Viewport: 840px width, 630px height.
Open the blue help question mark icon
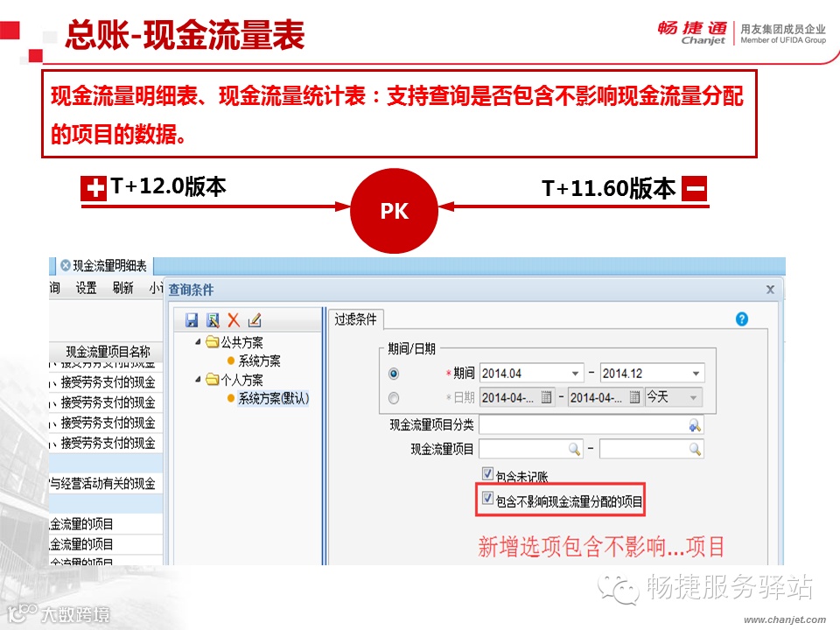[741, 319]
